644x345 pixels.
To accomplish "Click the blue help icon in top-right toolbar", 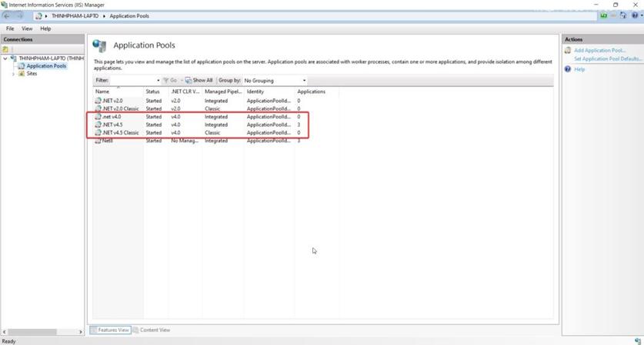I will coord(634,15).
